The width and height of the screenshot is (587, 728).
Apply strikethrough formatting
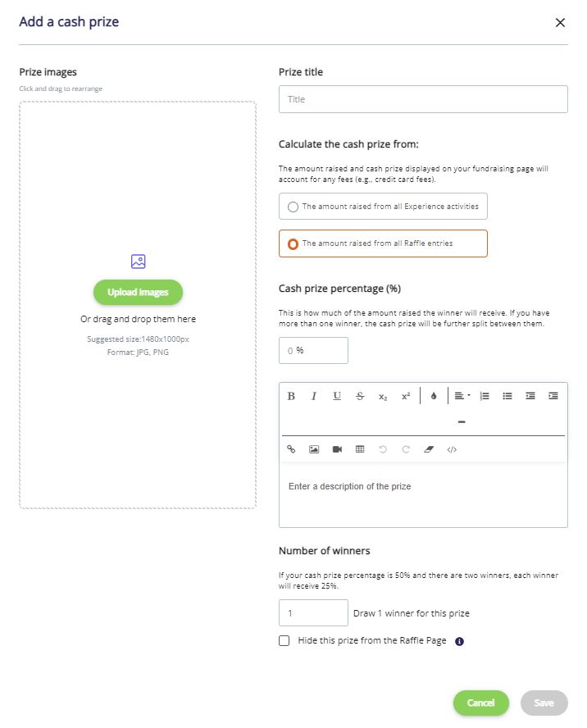360,396
